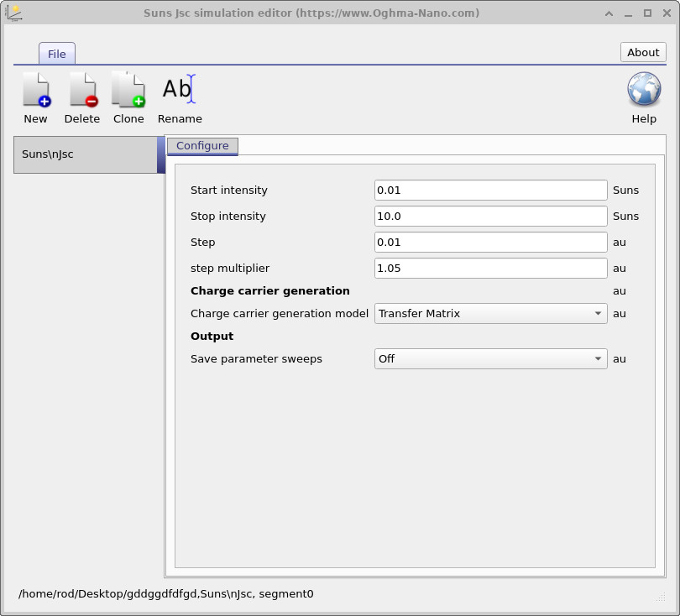Open the File ribbon tab
The height and width of the screenshot is (616, 680).
(x=57, y=54)
